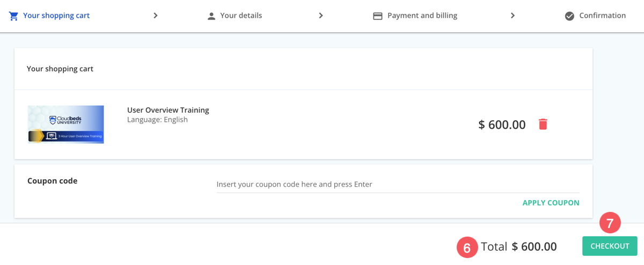Delete User Overview Training with the trash icon
The width and height of the screenshot is (644, 265).
point(543,124)
